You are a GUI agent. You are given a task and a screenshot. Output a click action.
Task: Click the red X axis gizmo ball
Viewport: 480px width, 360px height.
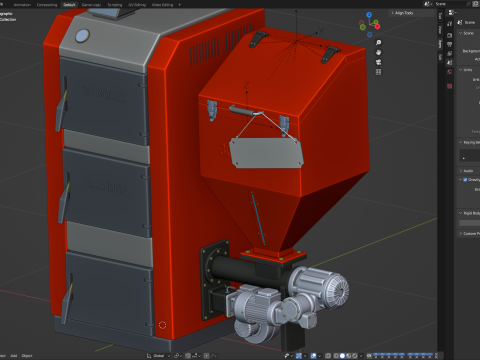pos(377,26)
